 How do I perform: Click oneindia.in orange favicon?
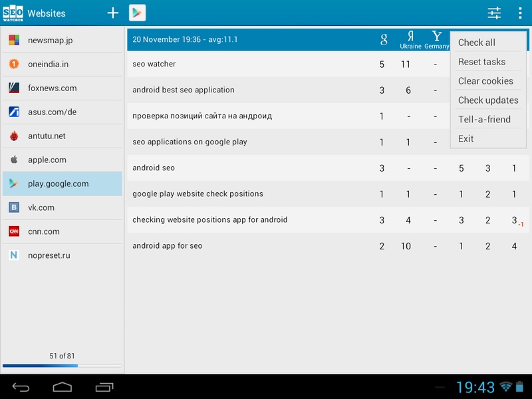tap(14, 64)
